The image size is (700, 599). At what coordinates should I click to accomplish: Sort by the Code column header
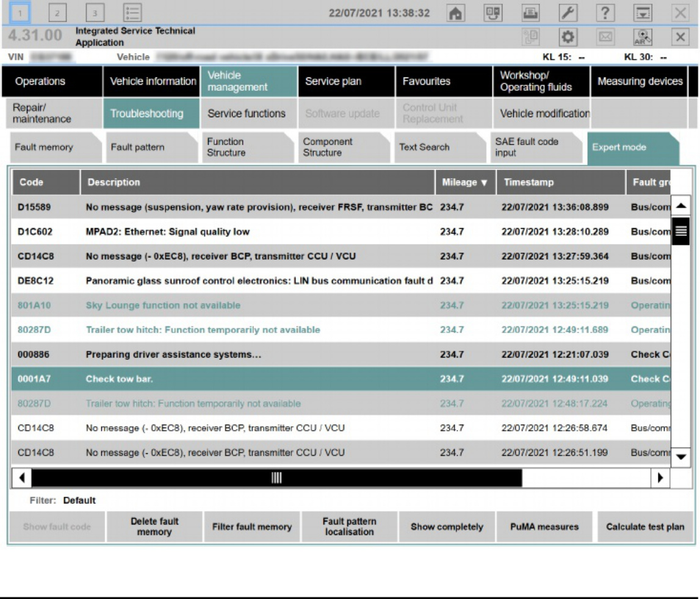click(x=46, y=182)
